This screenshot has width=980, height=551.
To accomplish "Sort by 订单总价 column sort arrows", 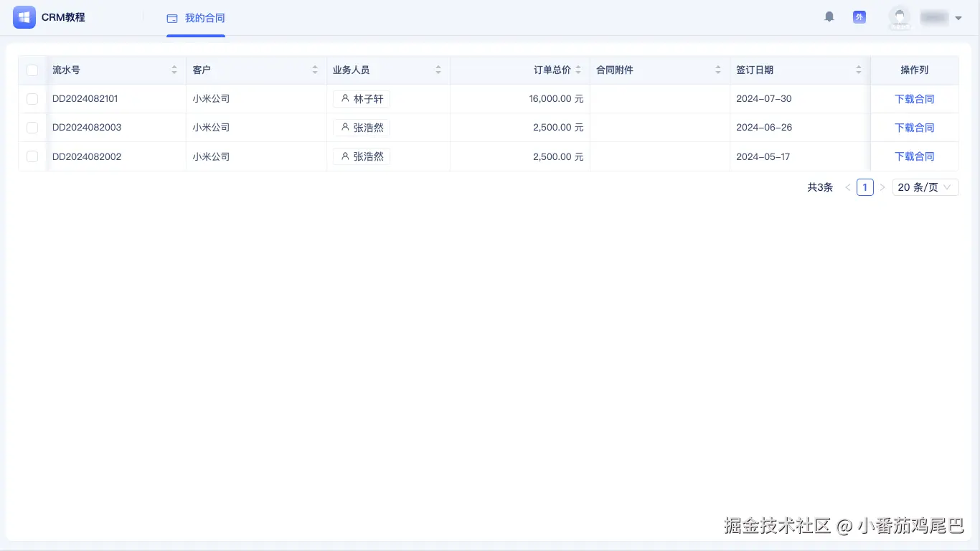I will coord(578,70).
